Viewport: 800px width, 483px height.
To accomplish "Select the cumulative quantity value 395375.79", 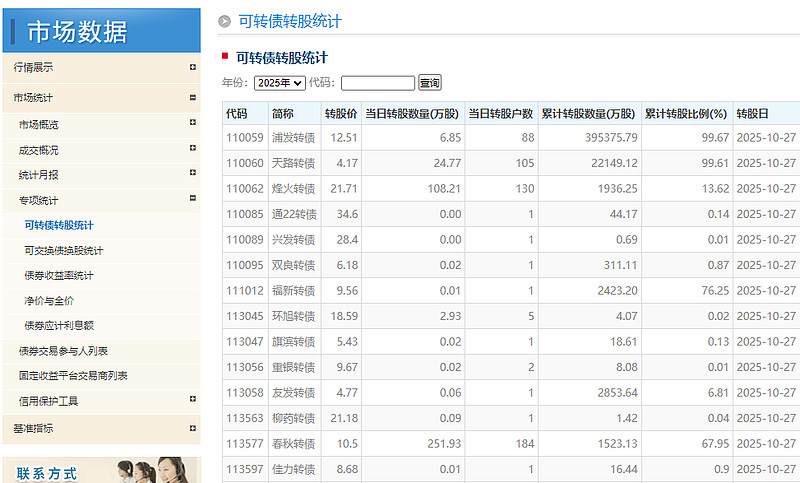I will click(611, 138).
